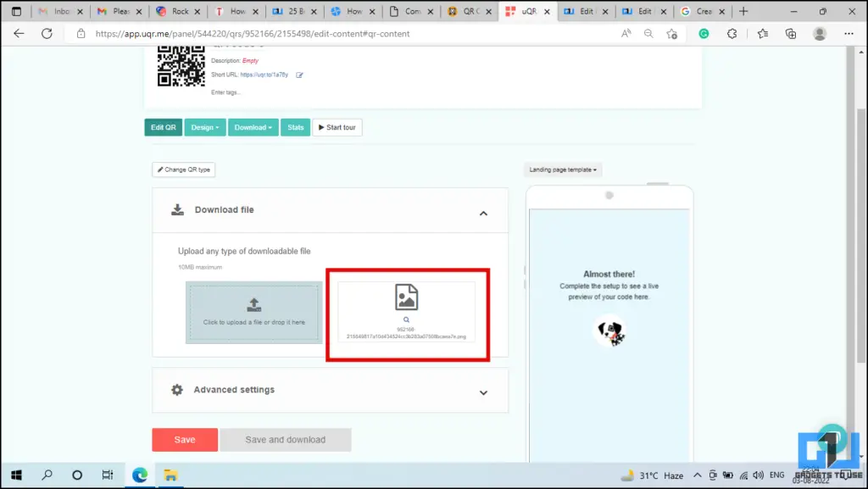Click the download icon beside Download file
This screenshot has height=489, width=868.
(177, 209)
